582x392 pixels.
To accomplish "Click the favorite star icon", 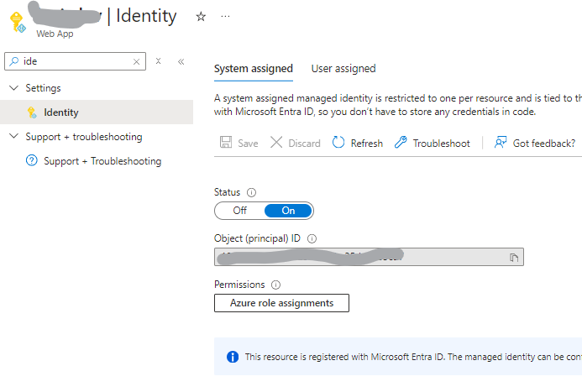I will (201, 16).
